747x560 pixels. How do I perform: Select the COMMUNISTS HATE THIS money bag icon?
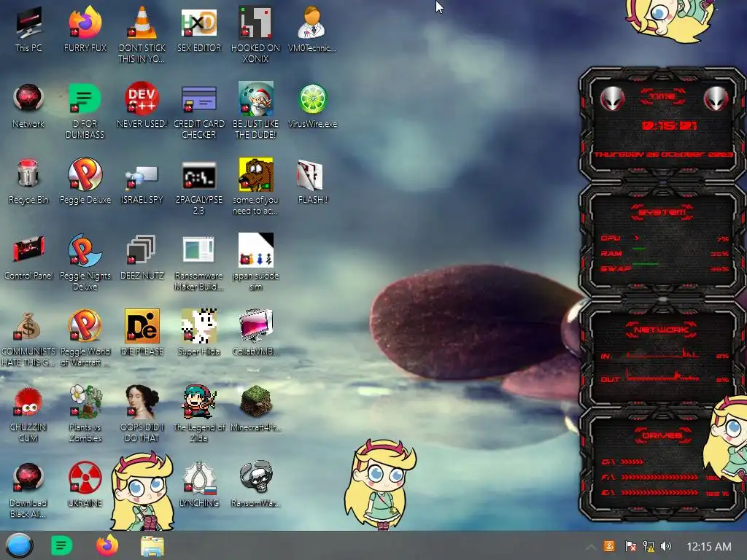point(28,338)
